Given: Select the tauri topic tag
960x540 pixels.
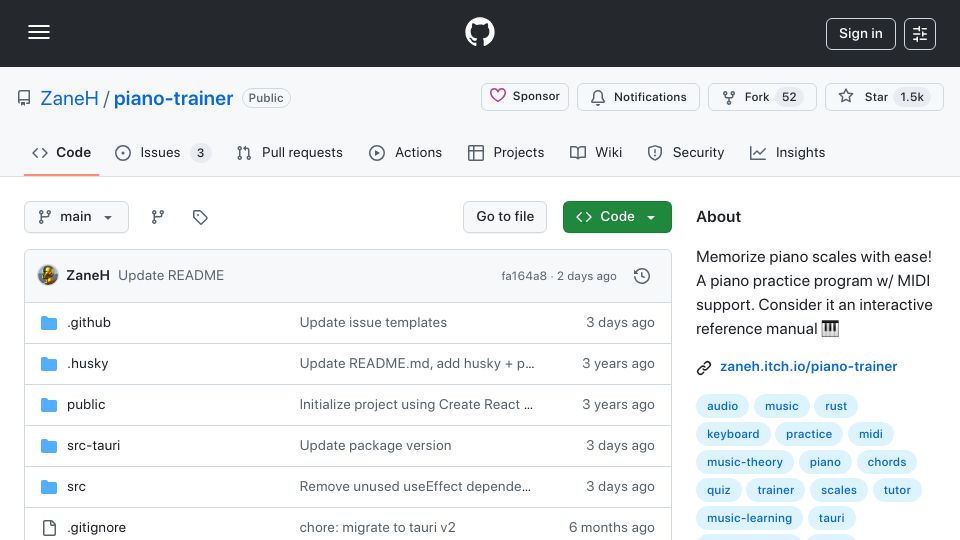Looking at the screenshot, I should coord(831,519).
